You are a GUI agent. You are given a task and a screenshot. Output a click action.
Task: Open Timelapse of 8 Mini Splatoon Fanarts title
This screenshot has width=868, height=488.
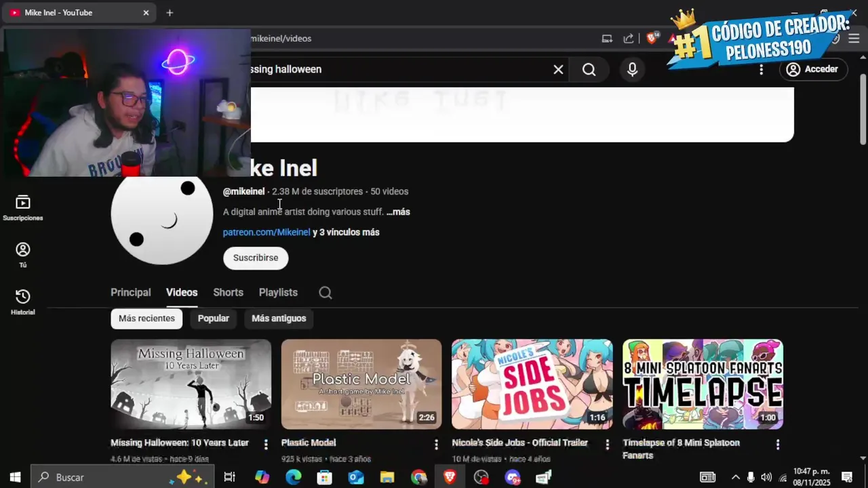(681, 449)
